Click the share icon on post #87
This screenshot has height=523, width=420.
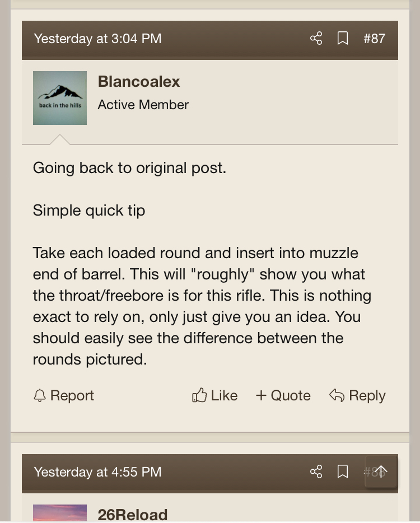coord(316,39)
